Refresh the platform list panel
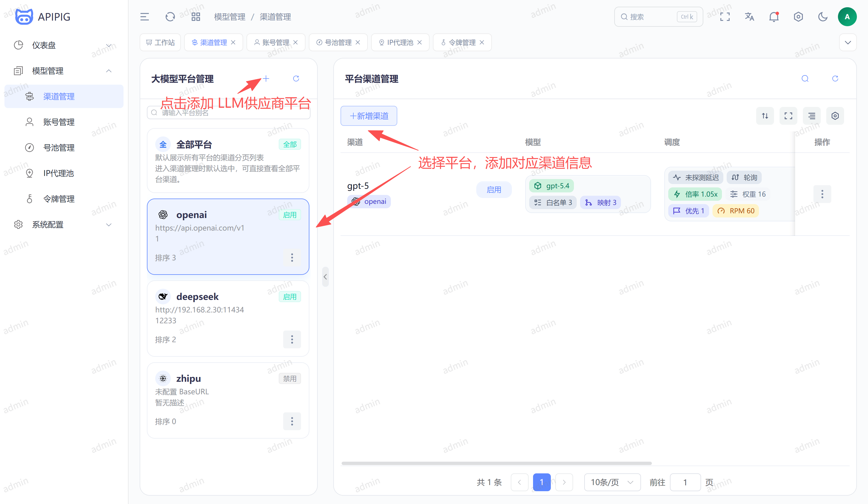 coord(296,79)
